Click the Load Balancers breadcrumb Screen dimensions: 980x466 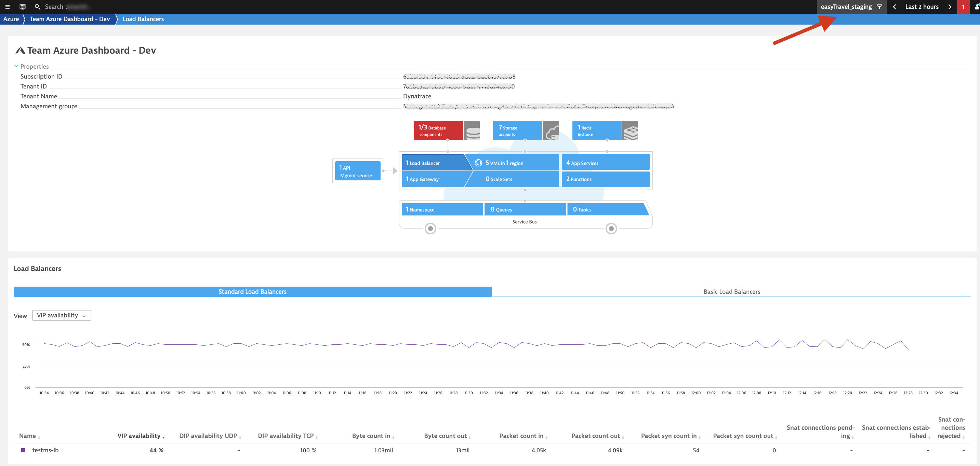(143, 19)
